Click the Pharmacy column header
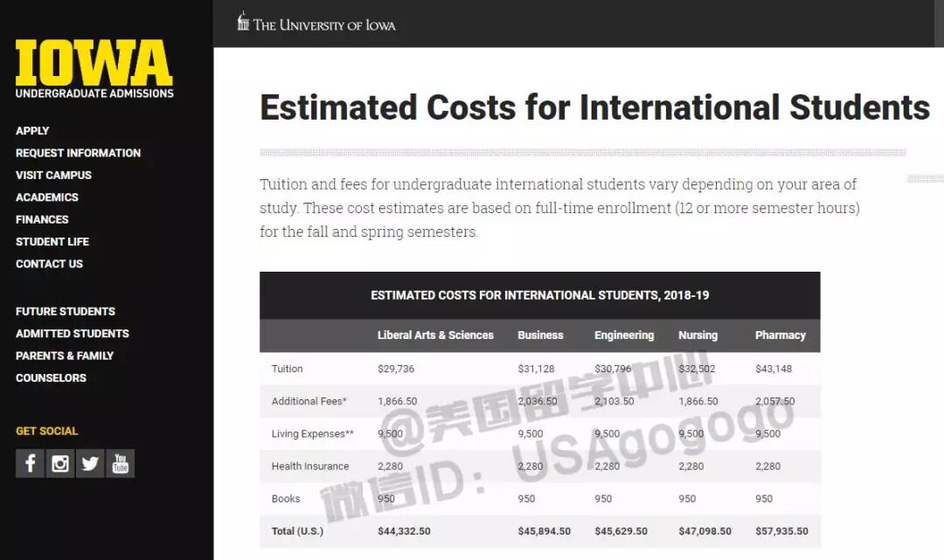The width and height of the screenshot is (944, 560). [x=781, y=335]
